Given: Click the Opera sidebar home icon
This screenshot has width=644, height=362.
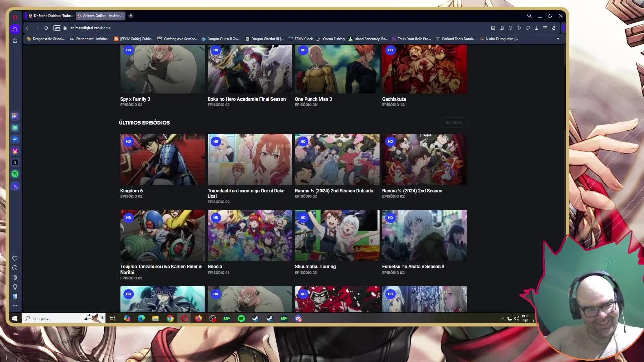Looking at the screenshot, I should point(15,29).
